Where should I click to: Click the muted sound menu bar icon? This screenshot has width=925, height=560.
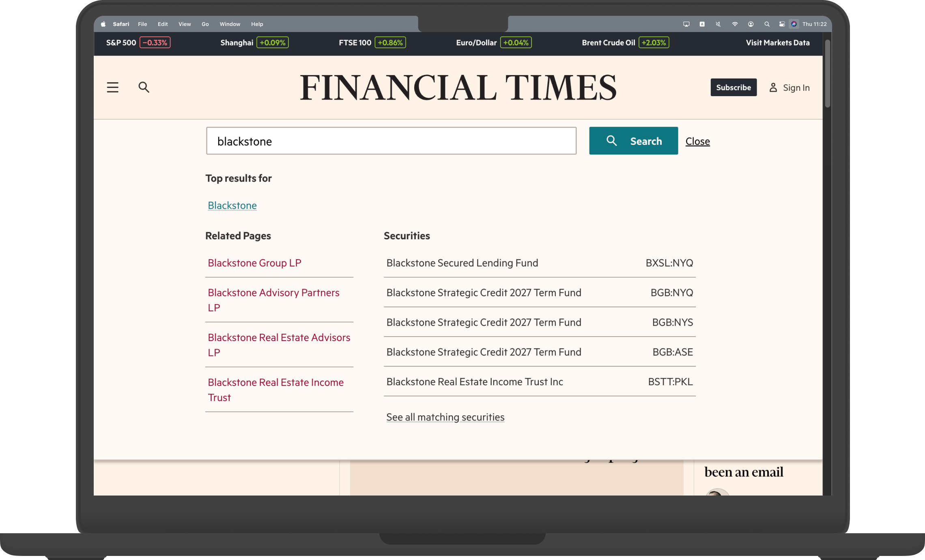coord(718,24)
